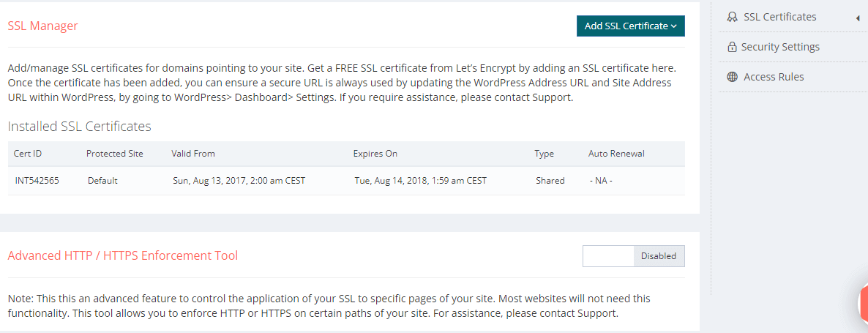Select the Shared type cell
The height and width of the screenshot is (333, 868).
coord(550,180)
